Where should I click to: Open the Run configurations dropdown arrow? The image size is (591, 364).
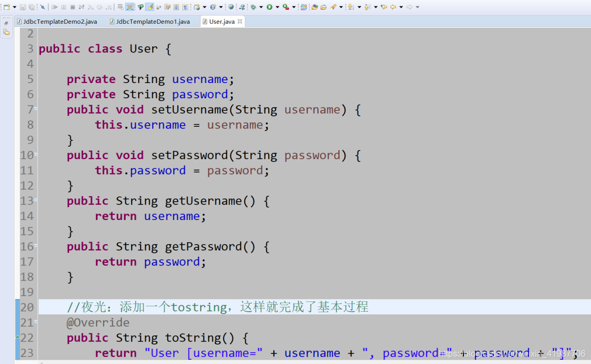point(277,7)
